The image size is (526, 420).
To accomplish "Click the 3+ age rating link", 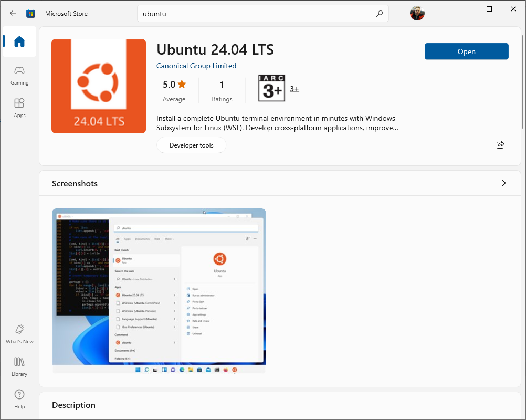I will pos(294,89).
